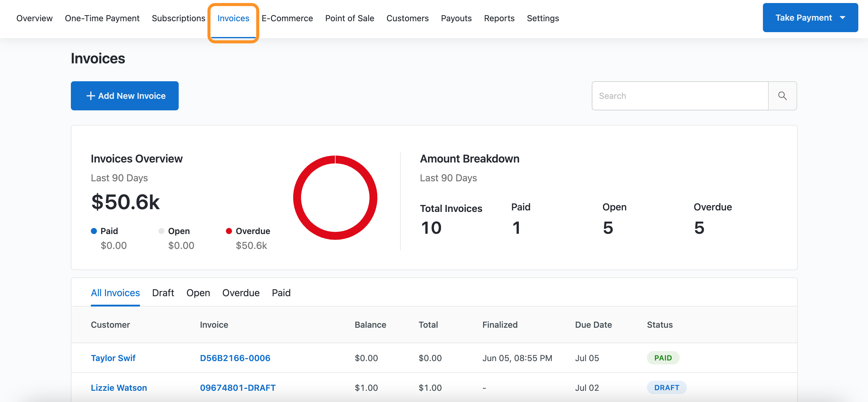Viewport: 868px width, 402px height.
Task: Switch to the Draft invoices tab
Action: coord(163,293)
